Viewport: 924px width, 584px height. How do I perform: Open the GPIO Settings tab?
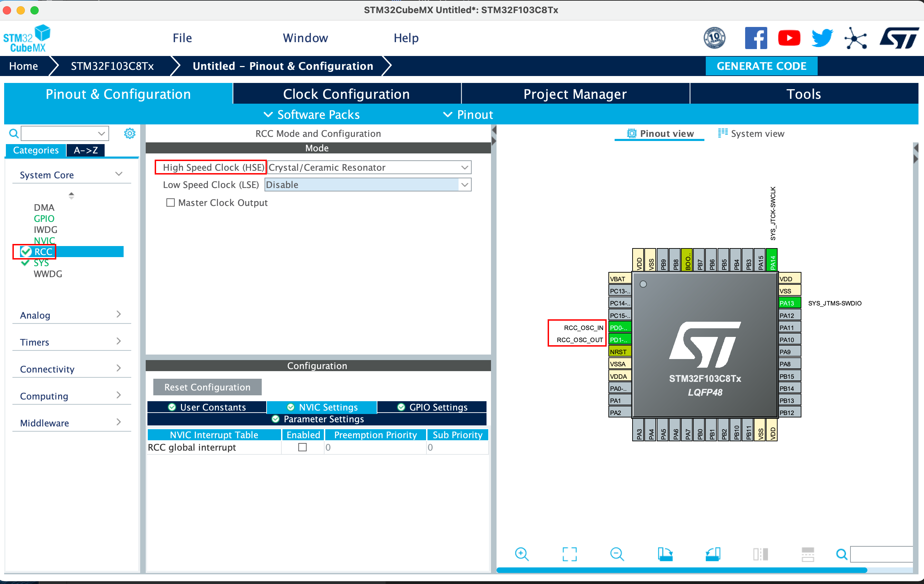432,407
